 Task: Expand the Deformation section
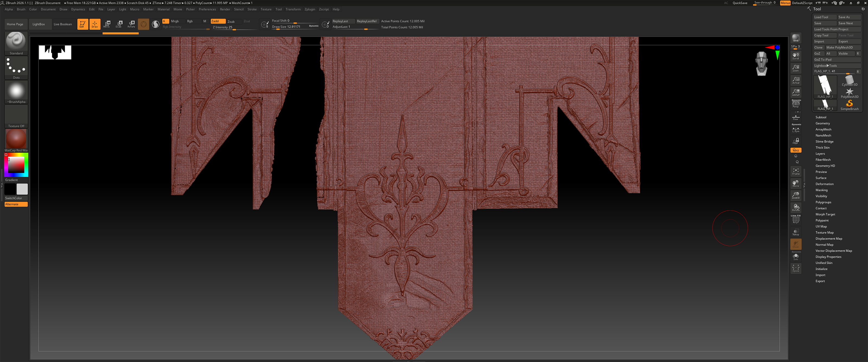click(x=824, y=184)
